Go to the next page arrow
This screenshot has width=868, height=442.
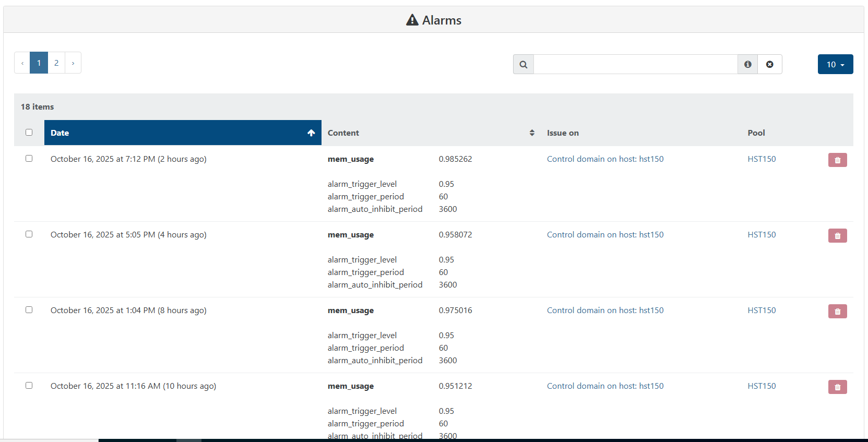click(x=73, y=63)
